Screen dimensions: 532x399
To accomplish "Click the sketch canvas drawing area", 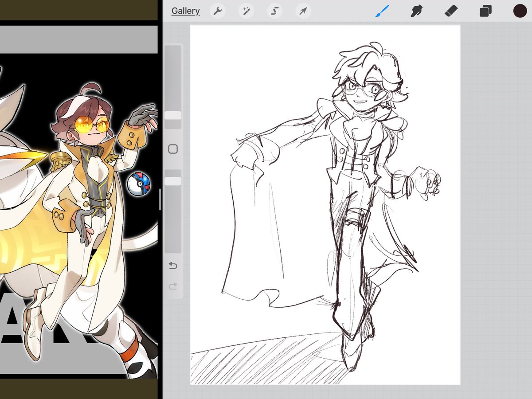I will (325, 204).
